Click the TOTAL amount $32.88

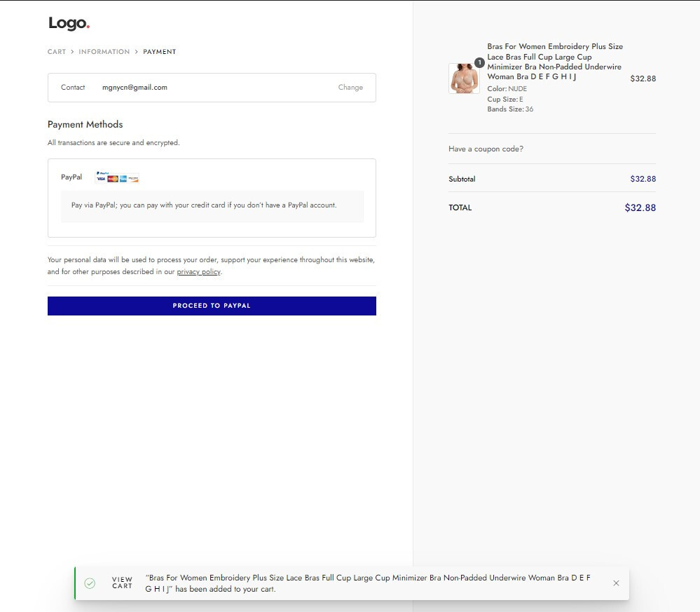point(640,208)
